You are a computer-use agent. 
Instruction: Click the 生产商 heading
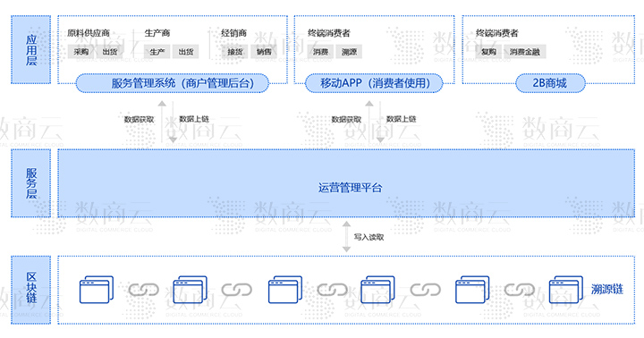[x=157, y=33]
